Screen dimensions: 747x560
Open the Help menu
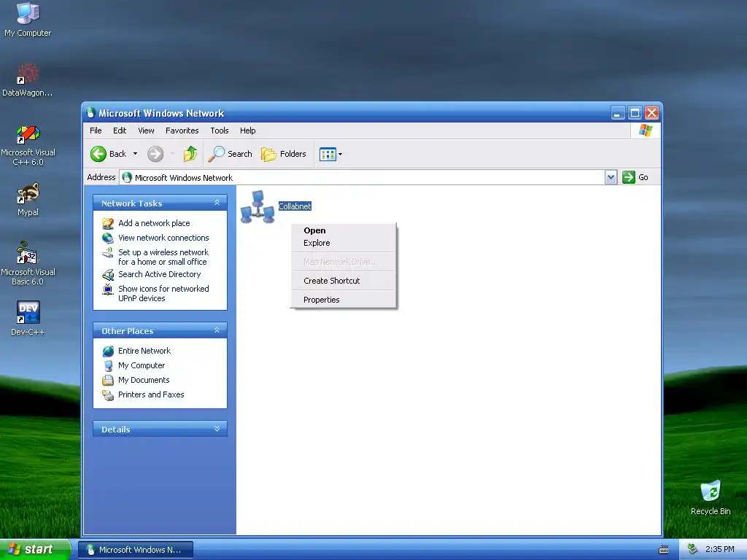[247, 131]
